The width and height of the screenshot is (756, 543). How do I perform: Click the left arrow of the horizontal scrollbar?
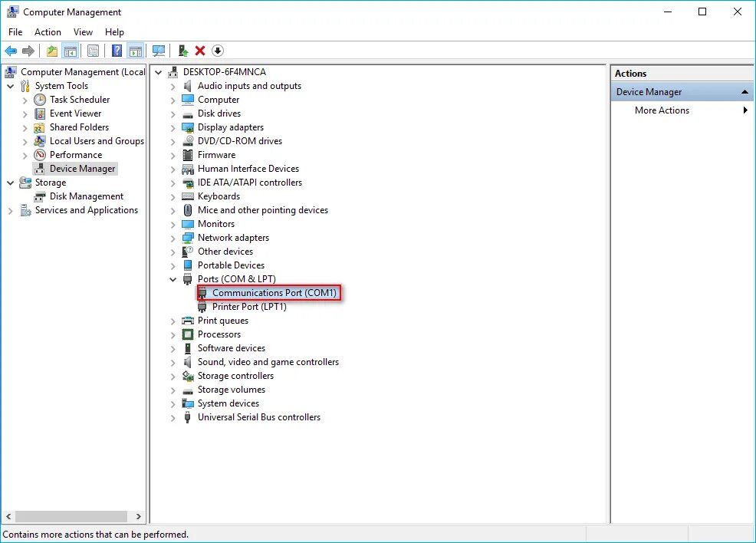[x=8, y=516]
